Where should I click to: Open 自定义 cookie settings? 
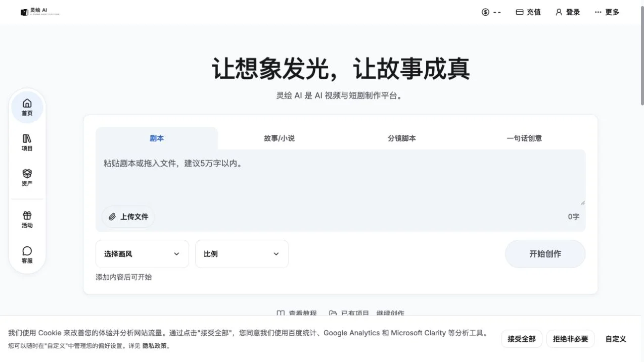pyautogui.click(x=616, y=339)
